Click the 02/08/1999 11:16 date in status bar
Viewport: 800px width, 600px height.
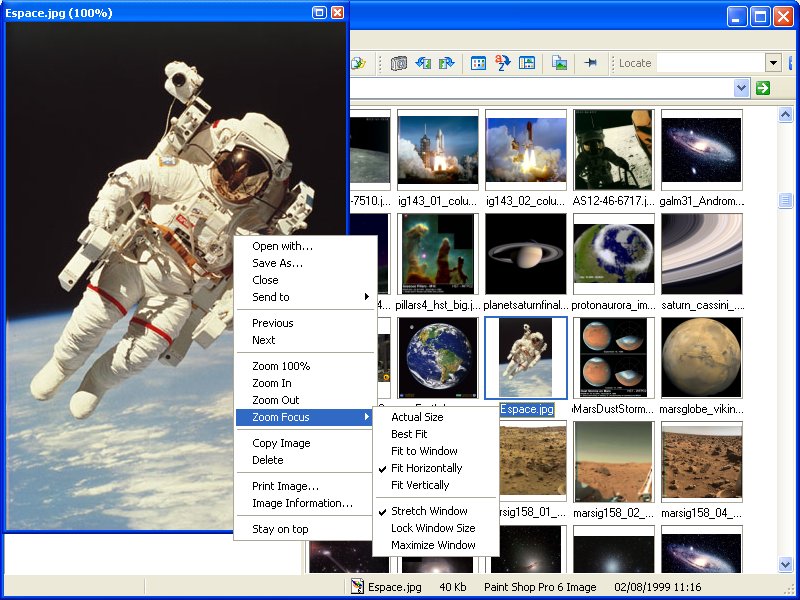[x=658, y=587]
